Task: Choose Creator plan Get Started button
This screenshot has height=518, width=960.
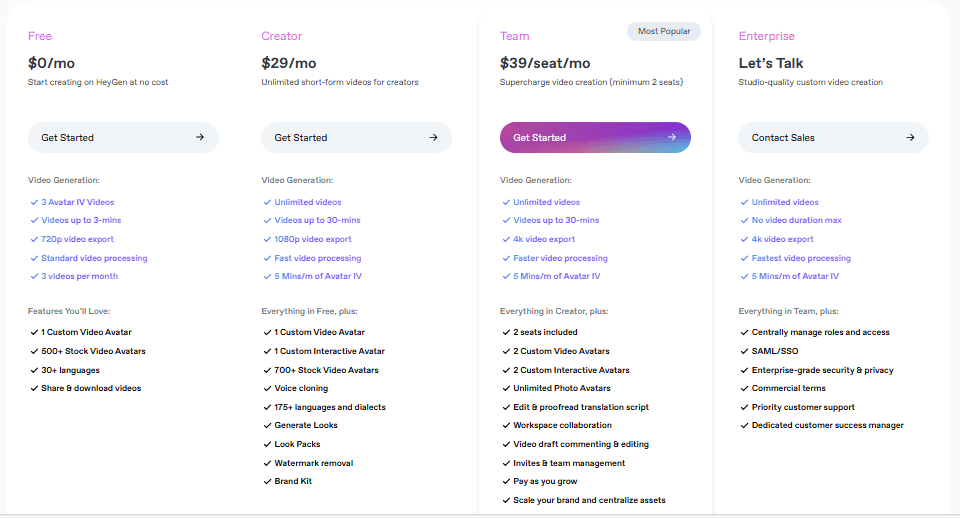Action: pyautogui.click(x=356, y=137)
